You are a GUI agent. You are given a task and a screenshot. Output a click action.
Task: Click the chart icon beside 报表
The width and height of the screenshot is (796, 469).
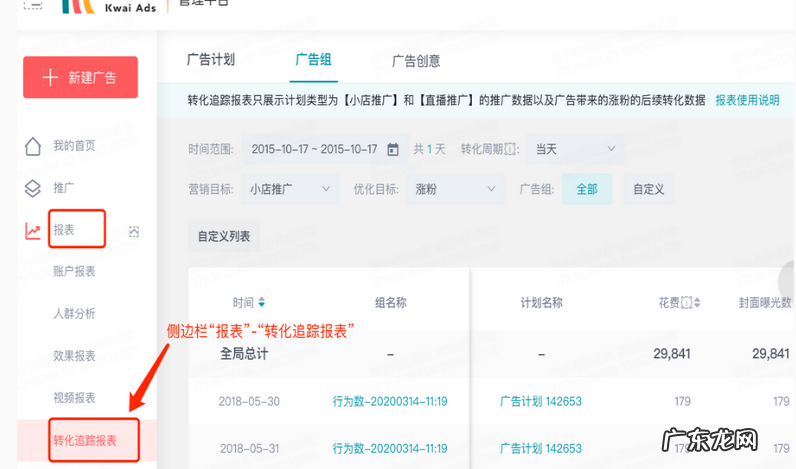pos(33,231)
